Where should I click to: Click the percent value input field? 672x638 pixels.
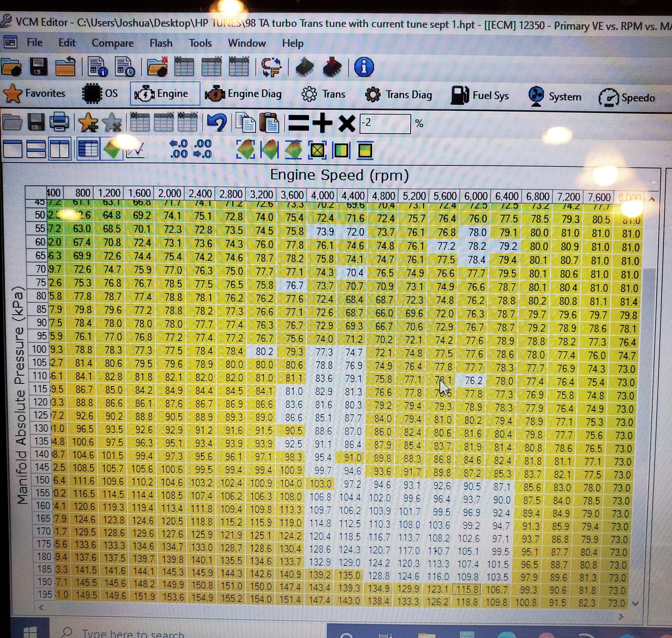coord(385,123)
